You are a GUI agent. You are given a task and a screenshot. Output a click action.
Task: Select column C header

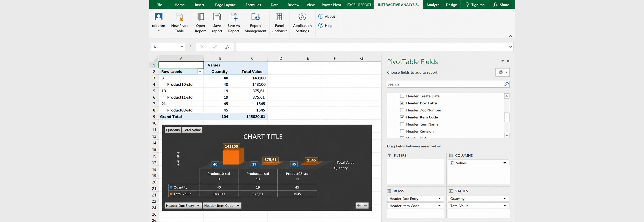point(252,58)
